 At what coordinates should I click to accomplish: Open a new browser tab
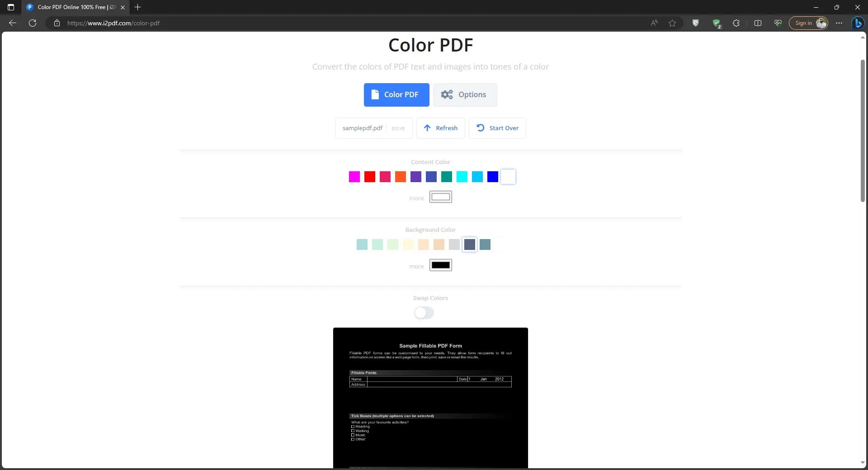tap(137, 7)
